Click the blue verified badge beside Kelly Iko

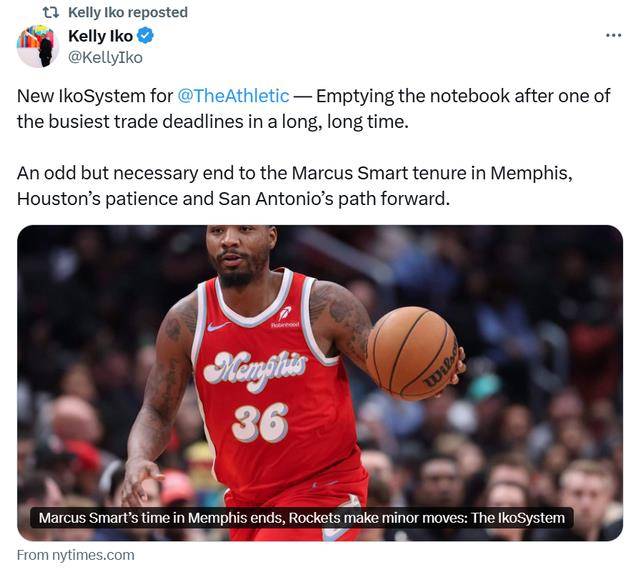coord(145,36)
